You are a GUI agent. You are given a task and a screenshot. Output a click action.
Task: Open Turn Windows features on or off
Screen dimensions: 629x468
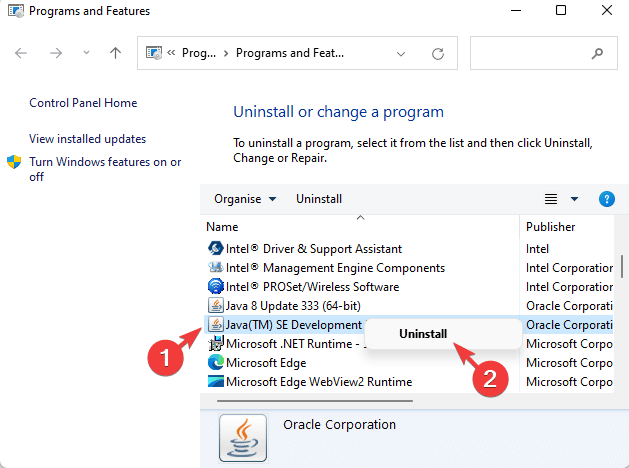[x=105, y=169]
